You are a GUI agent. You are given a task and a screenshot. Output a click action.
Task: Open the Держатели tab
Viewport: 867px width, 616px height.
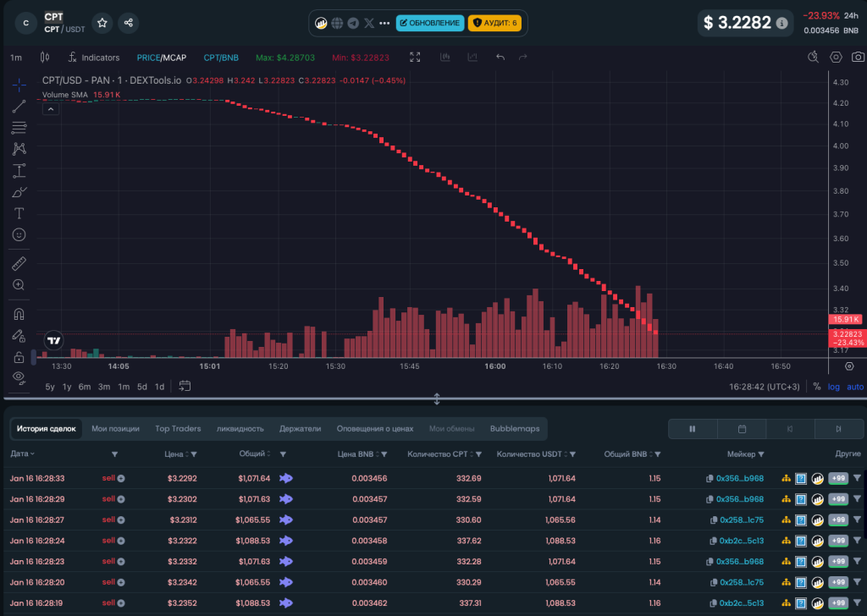point(300,429)
